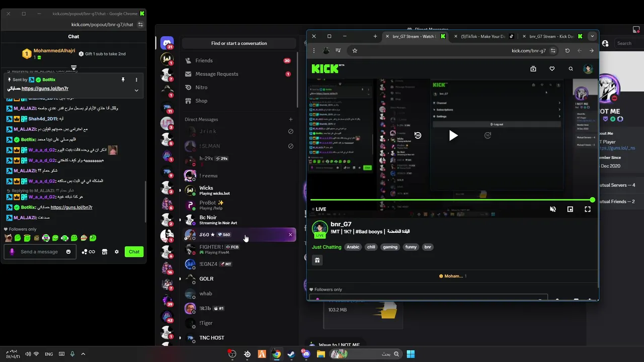The width and height of the screenshot is (644, 362).
Task: Open Kick search magnifier
Action: pyautogui.click(x=571, y=69)
